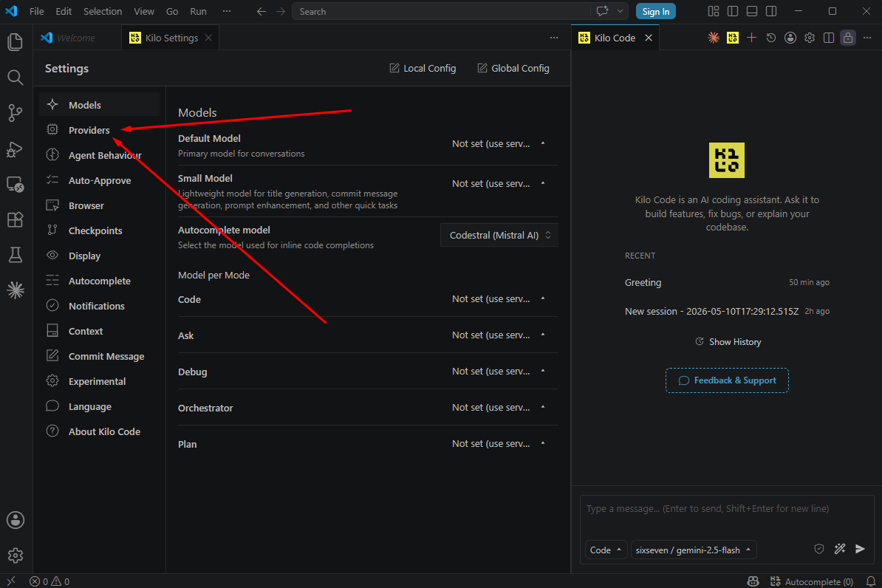Expand the Ask mode model dropdown

pos(499,335)
